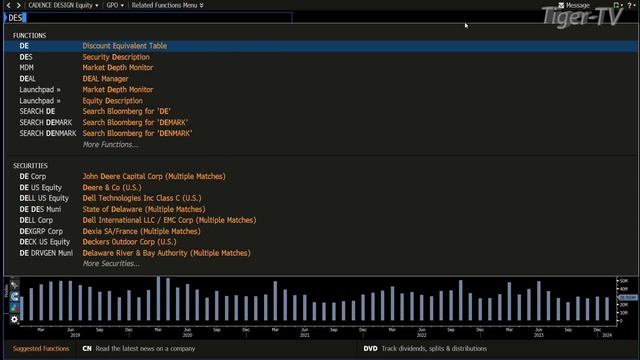Viewport: 640px width, 360px height.
Task: Open Launchpad Equity Description
Action: 320,100
